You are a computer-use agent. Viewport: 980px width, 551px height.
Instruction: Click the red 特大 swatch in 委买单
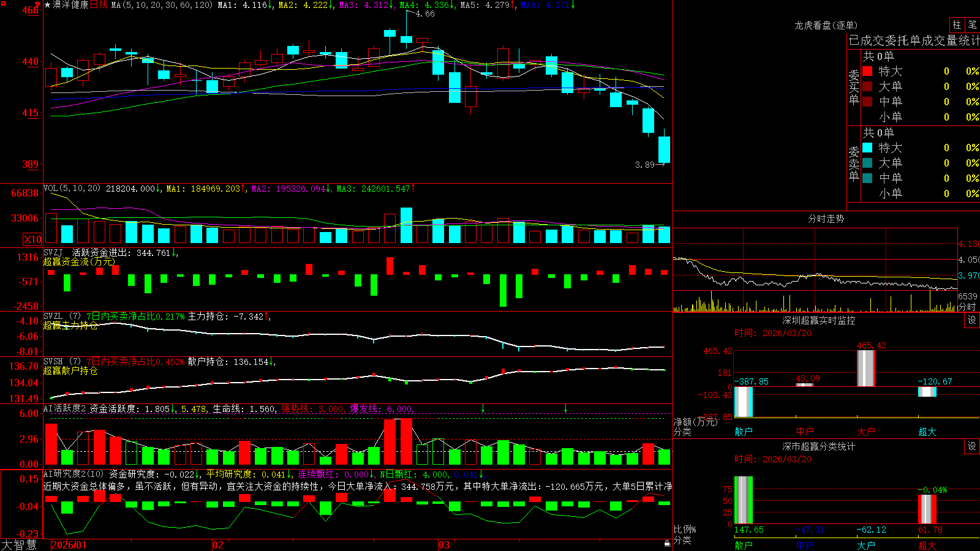click(867, 71)
